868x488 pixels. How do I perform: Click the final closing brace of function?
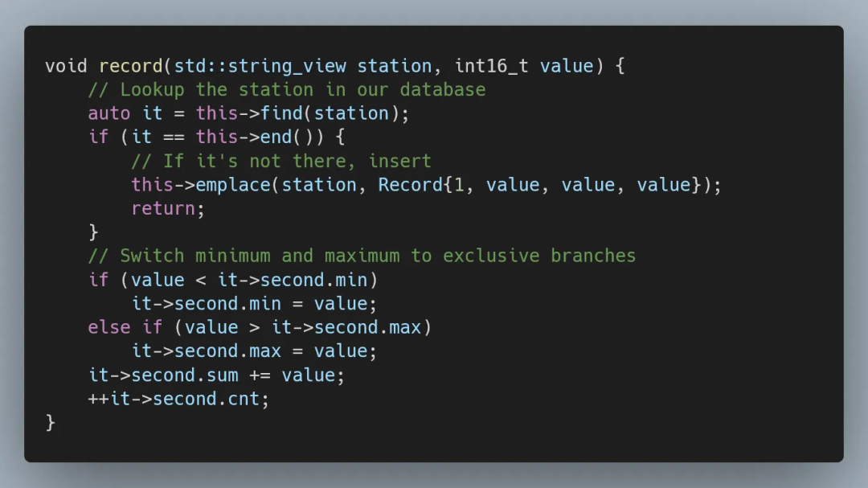51,423
